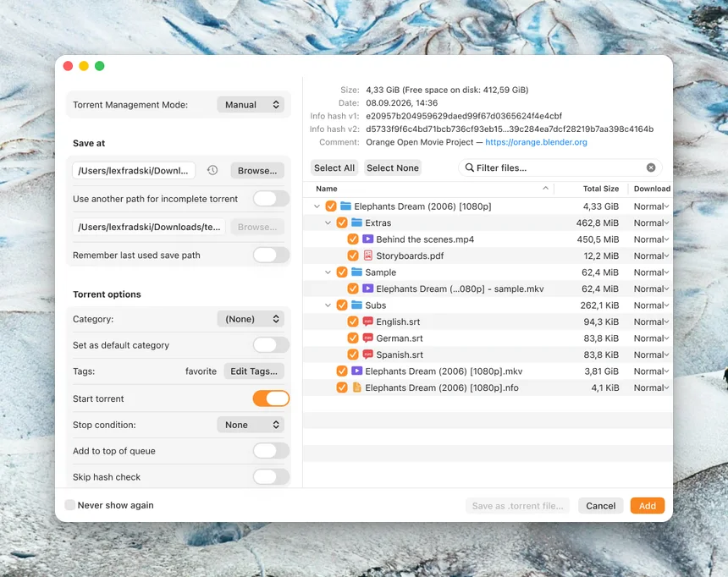Uncheck the Storyboards.pdf checkbox
The width and height of the screenshot is (728, 577).
pos(353,256)
